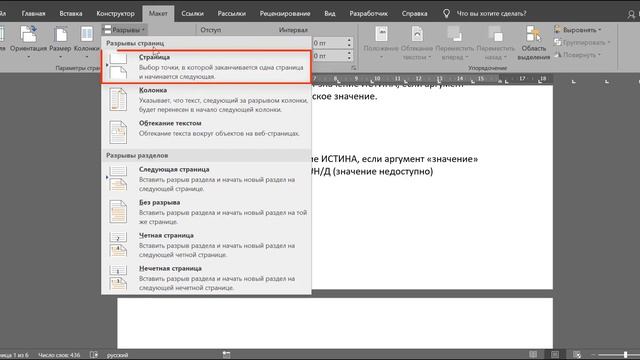The width and height of the screenshot is (640, 360).
Task: Click the 'Отступ' label in ribbon
Action: click(x=211, y=30)
